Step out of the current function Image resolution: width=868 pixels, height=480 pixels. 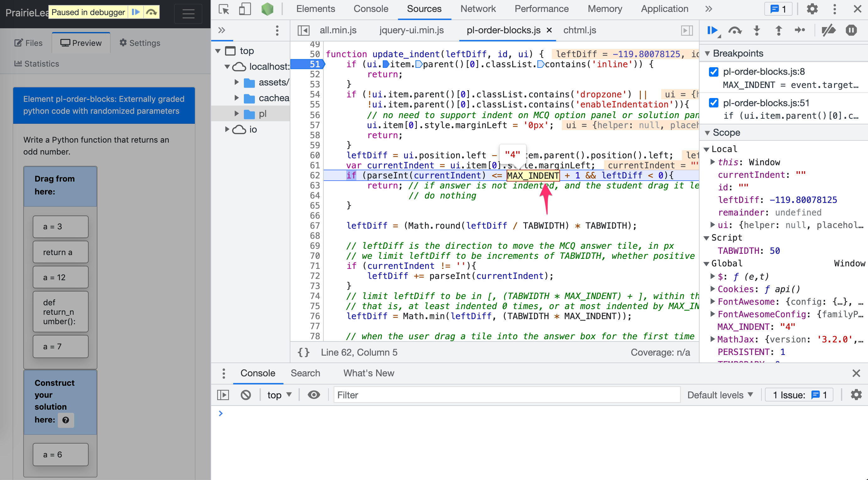(778, 30)
